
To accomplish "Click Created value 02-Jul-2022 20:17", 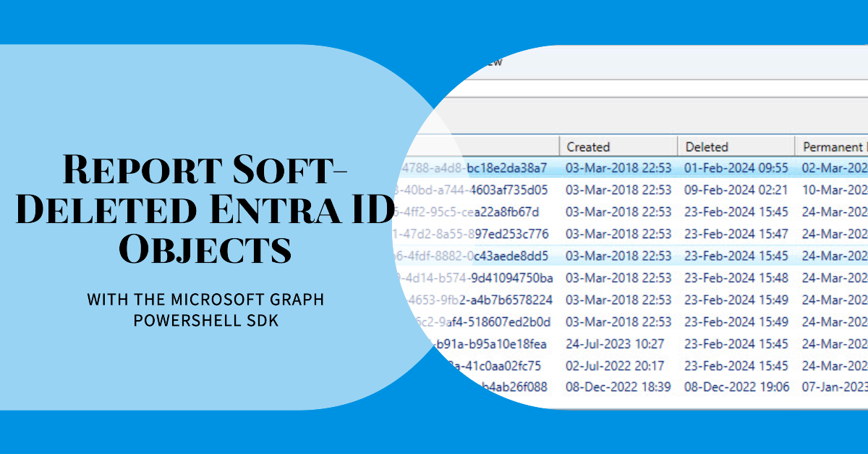I will 615,366.
